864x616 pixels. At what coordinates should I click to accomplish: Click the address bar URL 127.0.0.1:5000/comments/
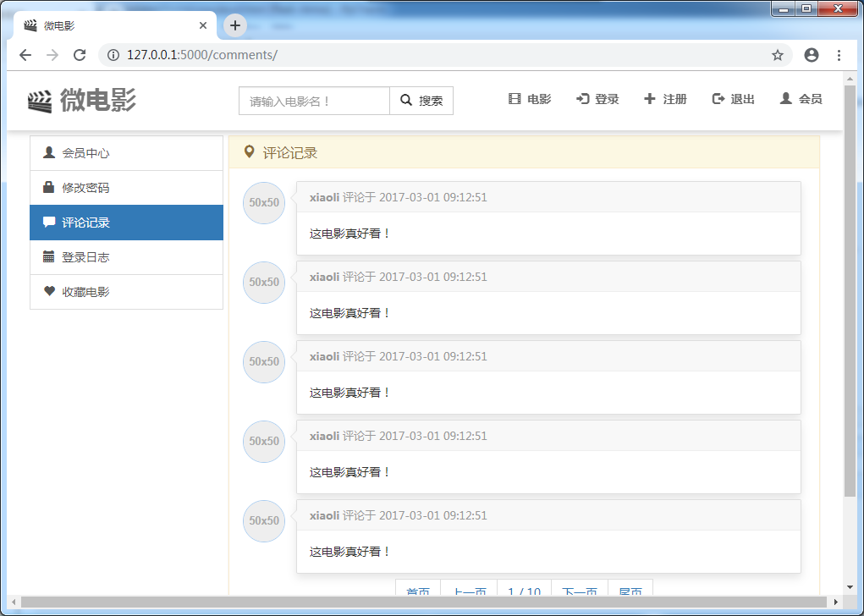coord(202,55)
